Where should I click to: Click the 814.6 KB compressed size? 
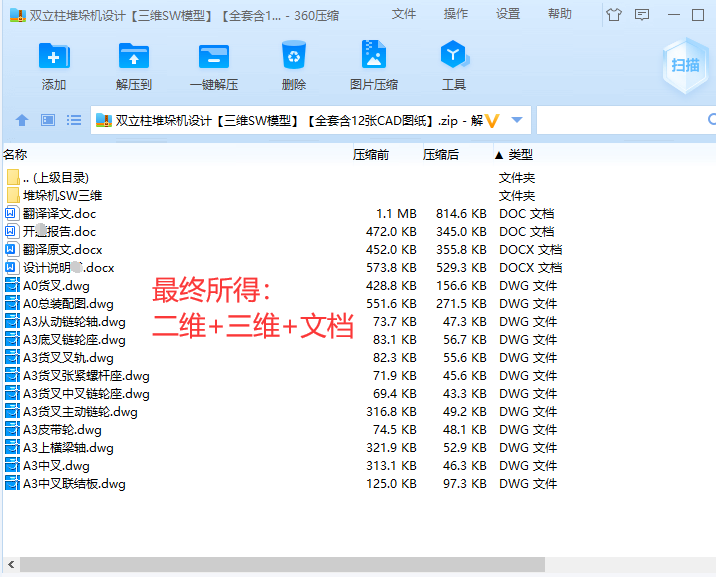coord(461,214)
